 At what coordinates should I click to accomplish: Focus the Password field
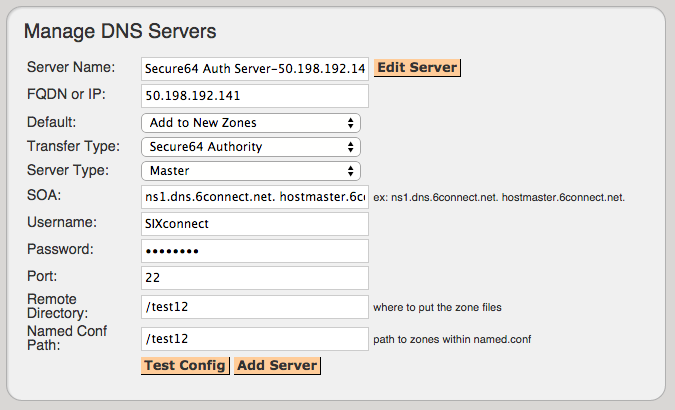255,251
